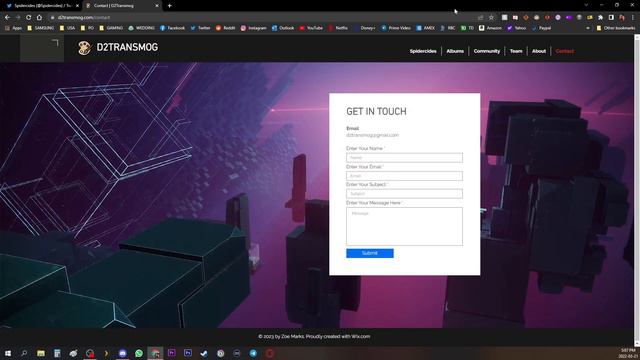640x360 pixels.
Task: Open the Chrome menu (three dots)
Action: (633, 18)
